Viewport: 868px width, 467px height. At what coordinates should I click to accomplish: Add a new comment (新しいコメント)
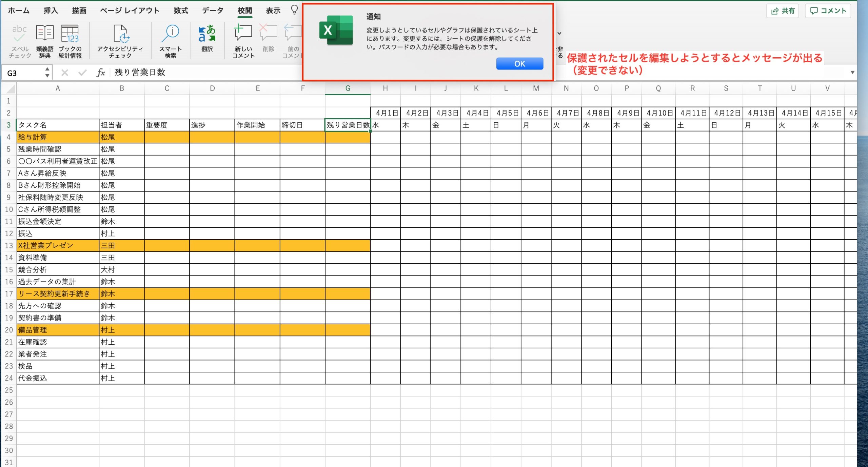pyautogui.click(x=243, y=41)
